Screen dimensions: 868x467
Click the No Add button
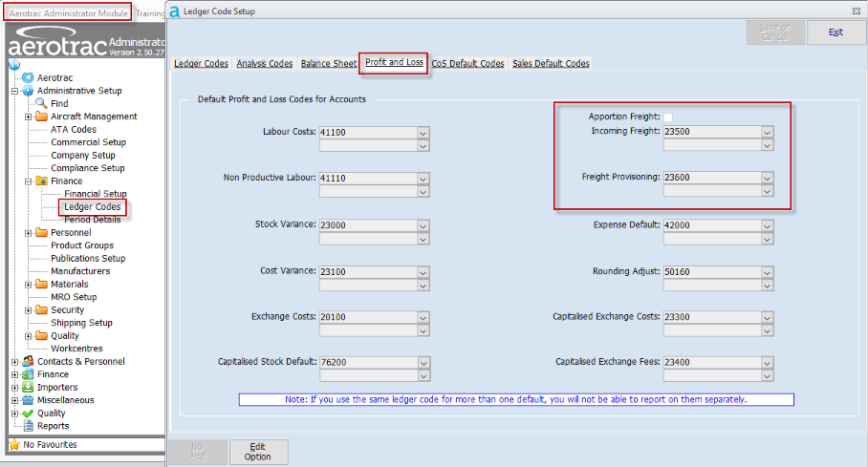click(x=198, y=452)
